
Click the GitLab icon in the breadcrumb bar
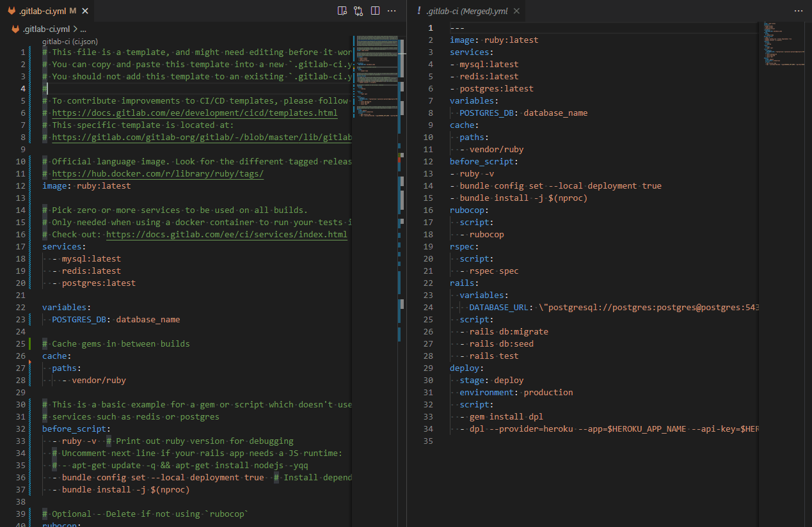click(15, 28)
